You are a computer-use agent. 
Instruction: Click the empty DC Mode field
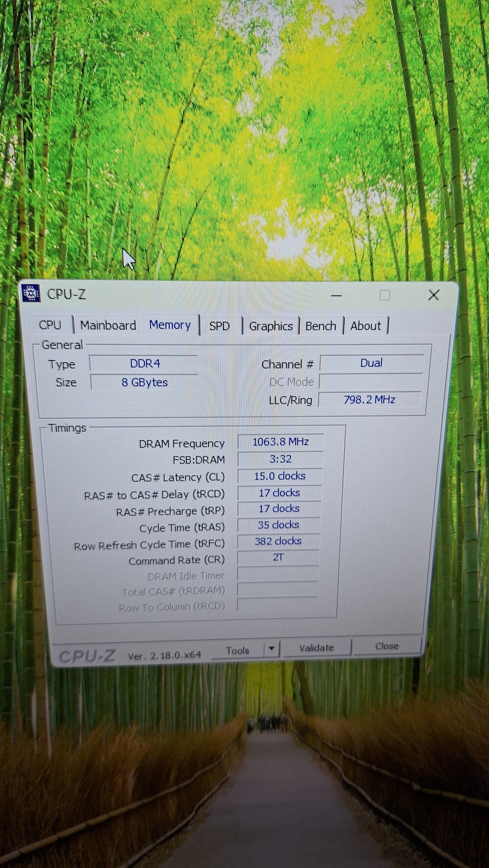(370, 382)
